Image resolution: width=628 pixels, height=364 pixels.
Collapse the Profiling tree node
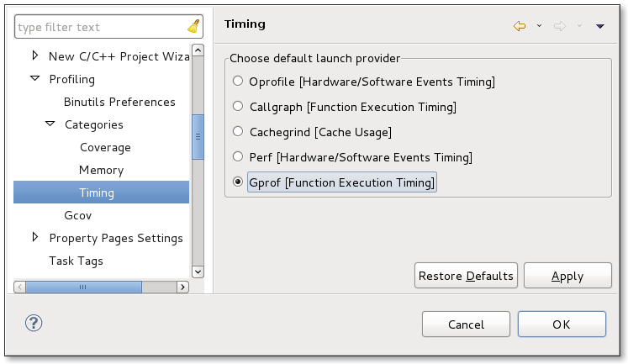35,78
